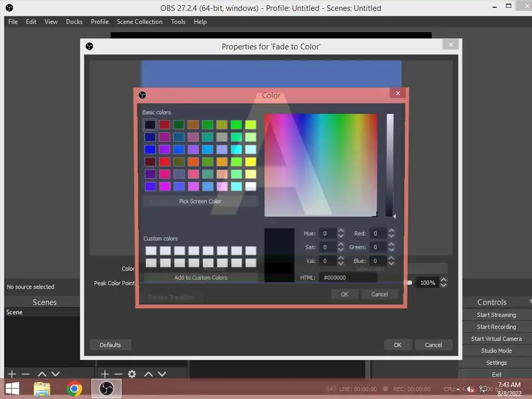This screenshot has width=532, height=399.
Task: Increase Hue value with up arrow
Action: point(341,230)
